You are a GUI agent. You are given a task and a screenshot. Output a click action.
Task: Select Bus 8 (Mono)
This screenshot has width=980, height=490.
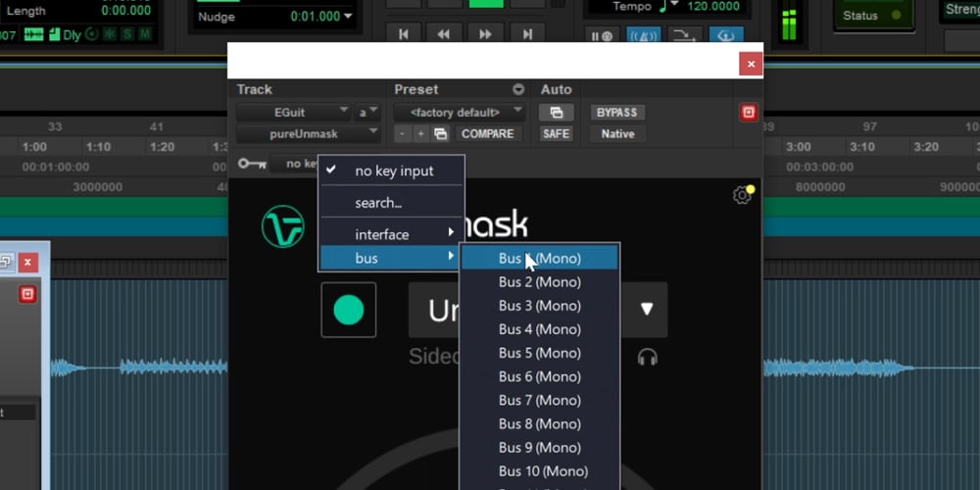click(540, 424)
